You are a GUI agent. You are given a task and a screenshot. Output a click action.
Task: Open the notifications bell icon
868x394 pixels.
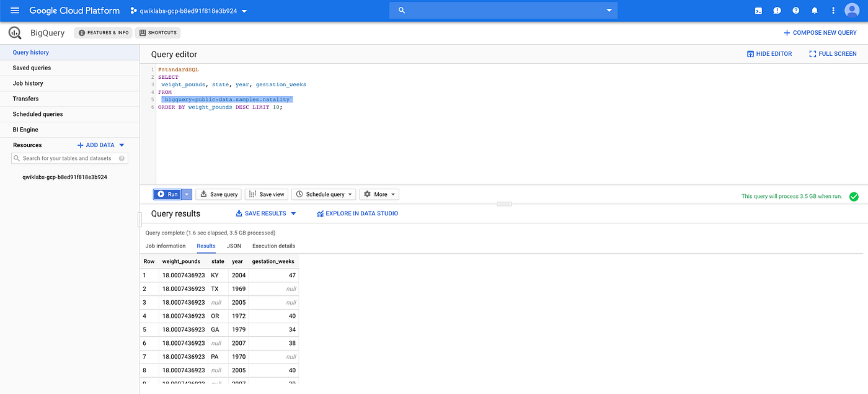[x=814, y=10]
